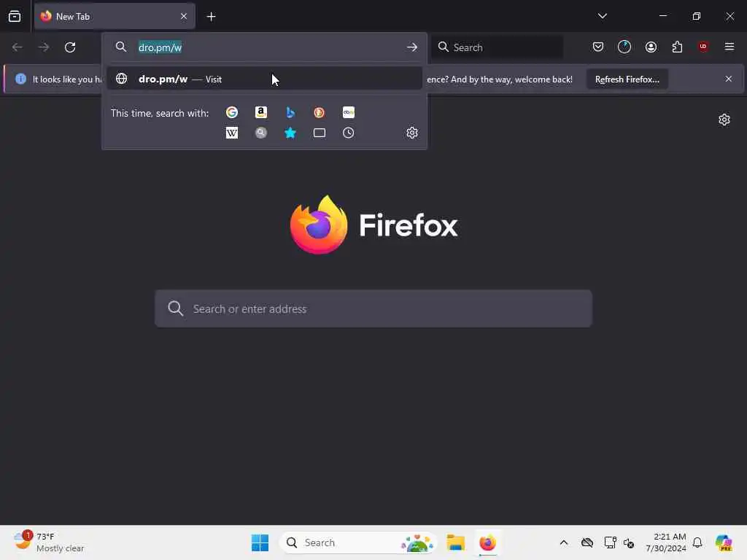Open the Firefox account menu
Screen dimensions: 747x560
tap(651, 47)
